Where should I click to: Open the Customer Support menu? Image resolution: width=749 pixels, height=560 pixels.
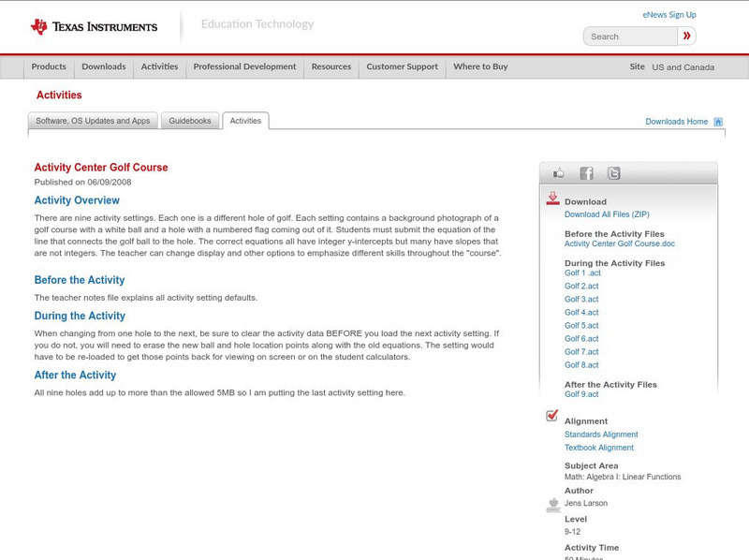coord(403,66)
